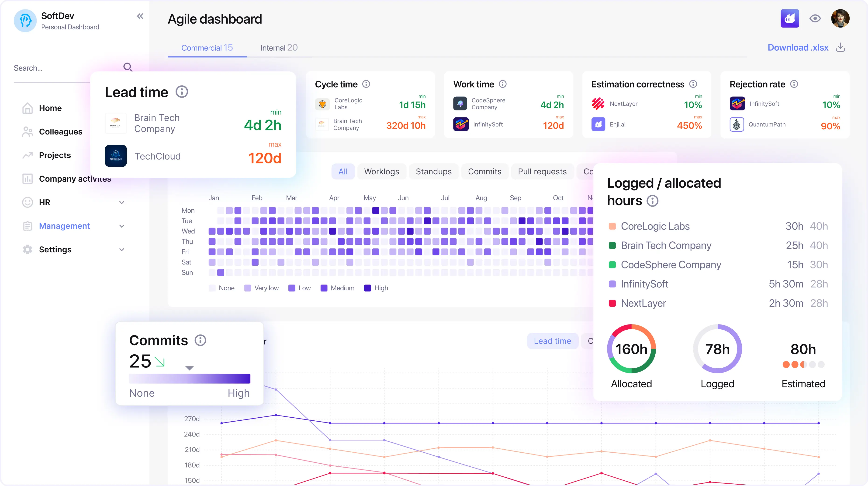The width and height of the screenshot is (868, 486).
Task: Click the Commits None-to-High gradient bar
Action: tap(189, 378)
